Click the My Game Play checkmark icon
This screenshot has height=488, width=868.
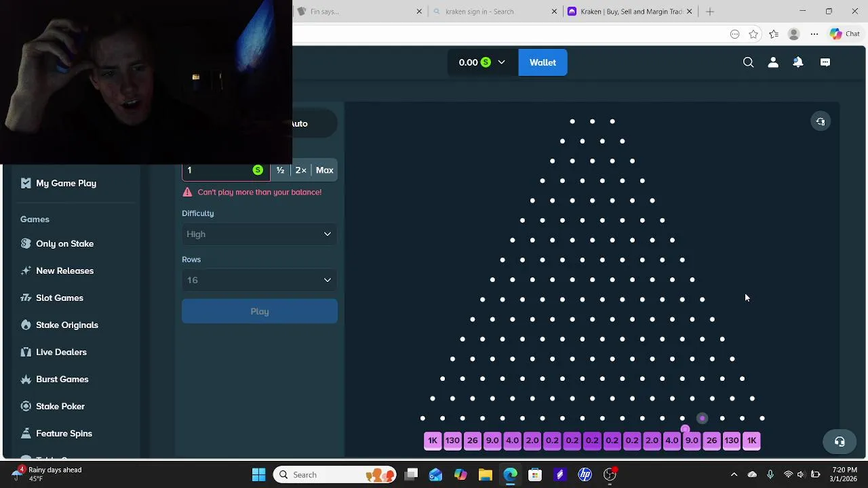[26, 183]
